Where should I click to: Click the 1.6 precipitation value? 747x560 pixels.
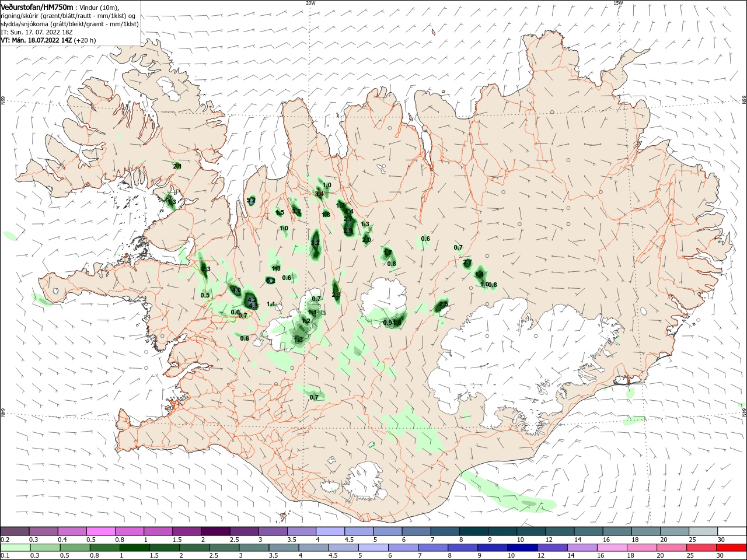[397, 323]
